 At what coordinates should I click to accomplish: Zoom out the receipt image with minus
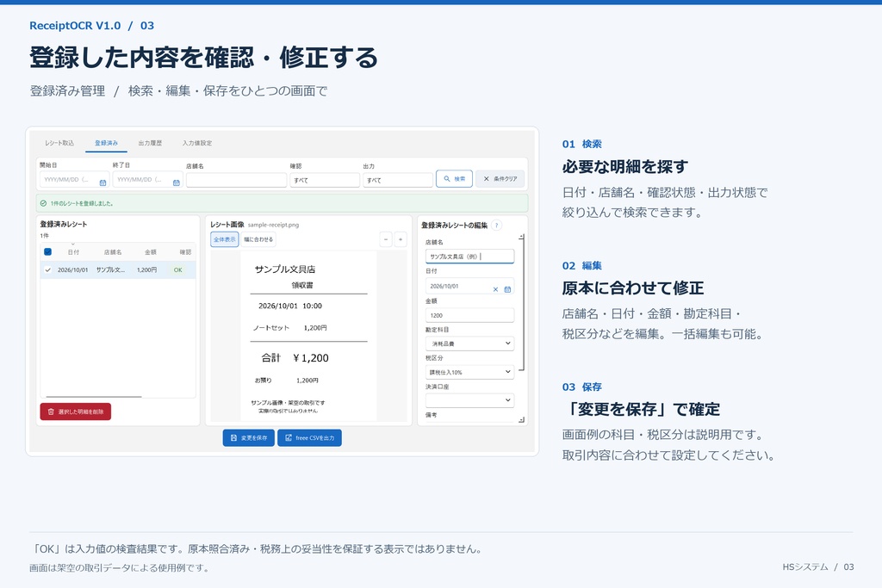(x=386, y=239)
